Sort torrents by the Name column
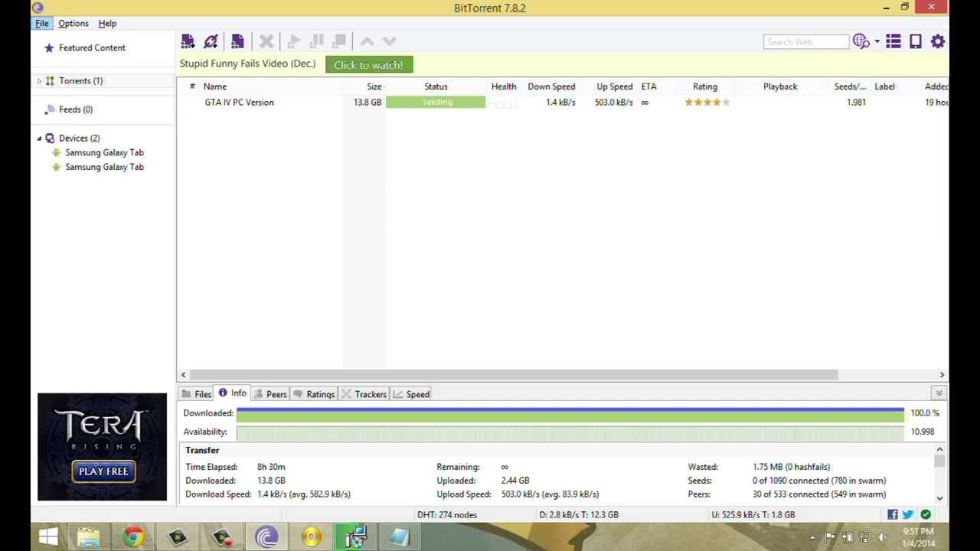This screenshot has width=980, height=551. pos(214,86)
